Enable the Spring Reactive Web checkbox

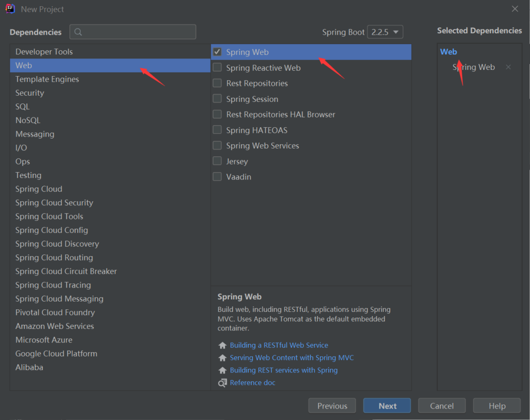click(217, 68)
